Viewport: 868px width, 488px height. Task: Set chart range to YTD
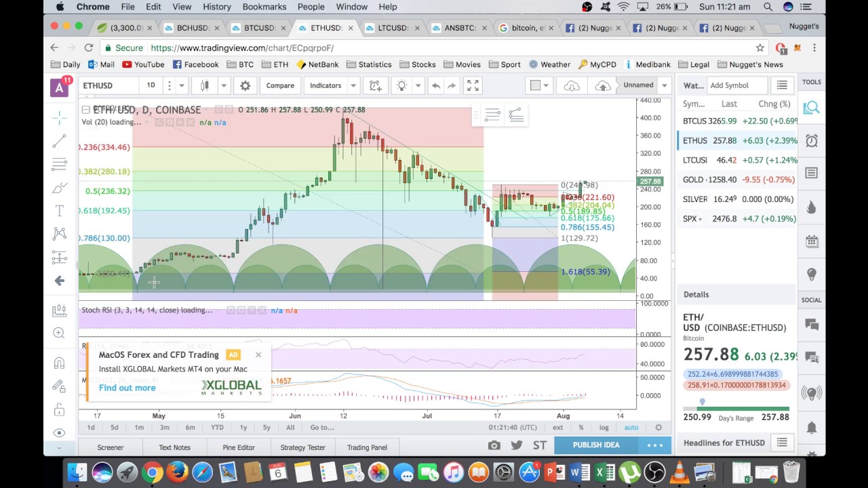pyautogui.click(x=217, y=427)
